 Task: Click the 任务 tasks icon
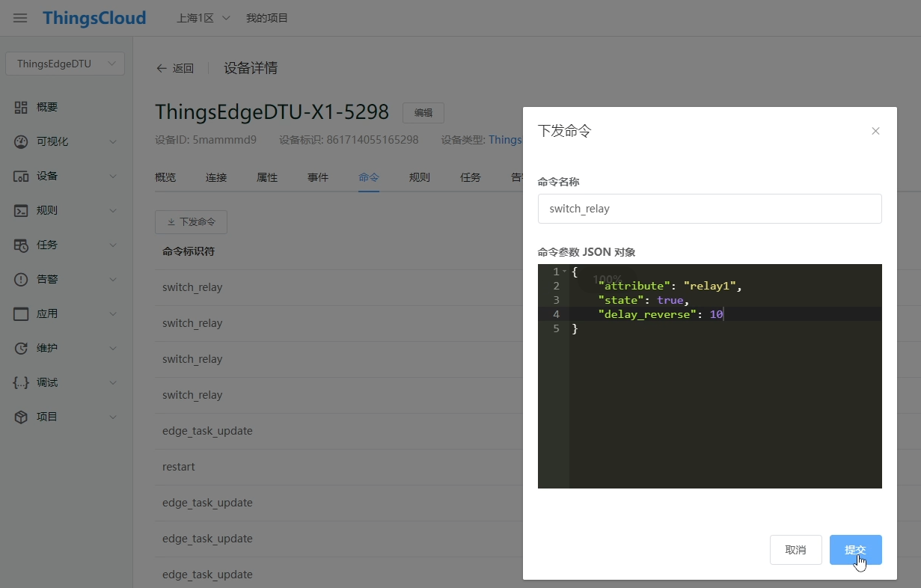[21, 245]
